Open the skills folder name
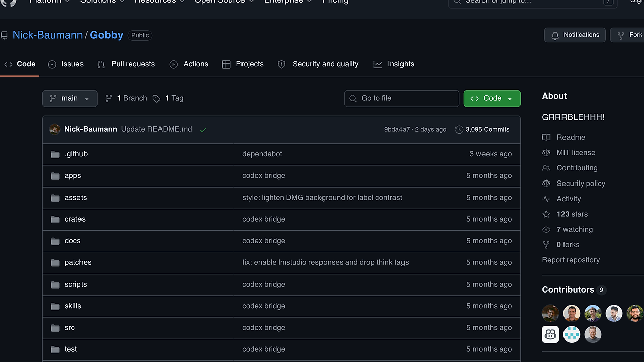 click(x=73, y=306)
